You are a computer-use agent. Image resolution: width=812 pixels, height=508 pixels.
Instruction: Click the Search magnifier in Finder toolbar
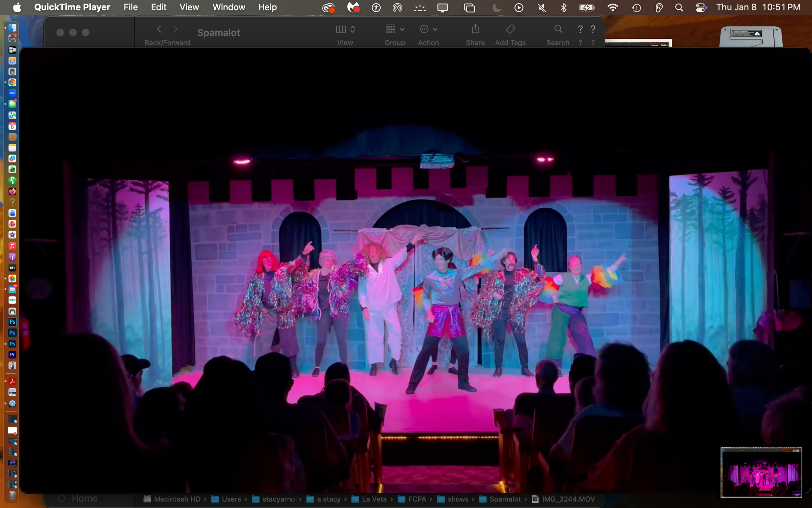tap(558, 29)
